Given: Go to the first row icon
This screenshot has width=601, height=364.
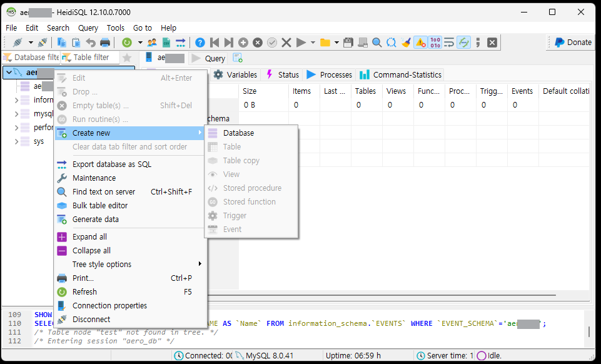Looking at the screenshot, I should pos(215,43).
